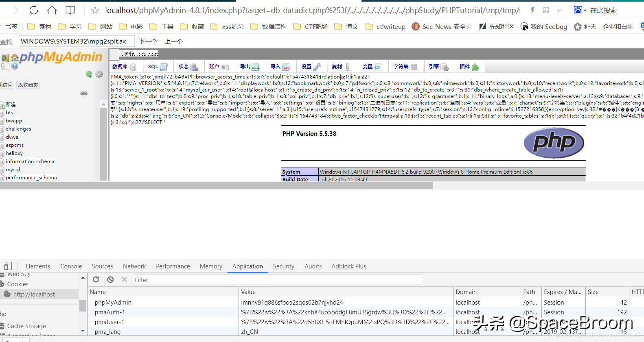The image size is (644, 342).
Task: Click the cookie Filter field
Action: [277, 280]
